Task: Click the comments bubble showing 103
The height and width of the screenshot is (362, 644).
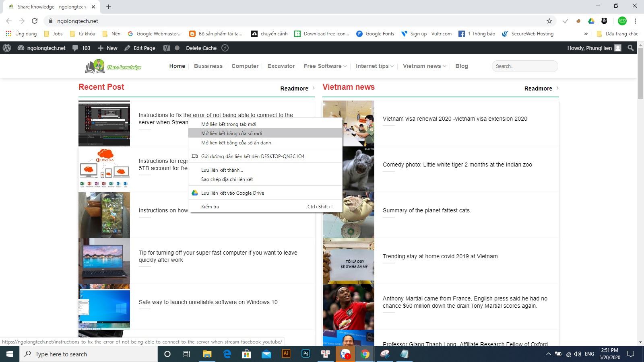Action: click(81, 48)
